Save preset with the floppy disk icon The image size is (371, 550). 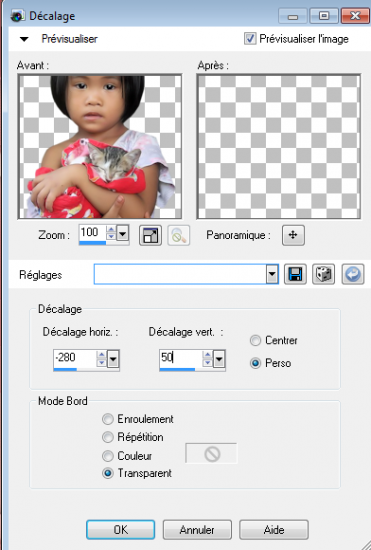point(295,274)
